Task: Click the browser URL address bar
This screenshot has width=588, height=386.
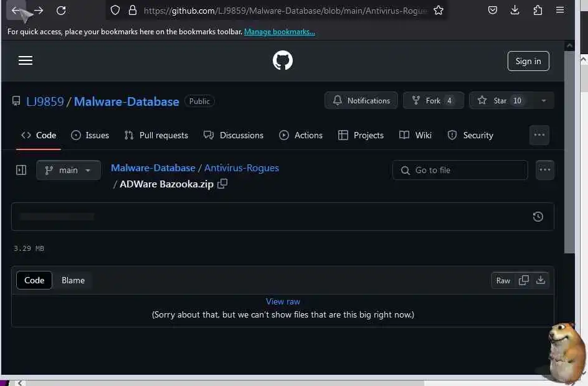Action: tap(285, 11)
